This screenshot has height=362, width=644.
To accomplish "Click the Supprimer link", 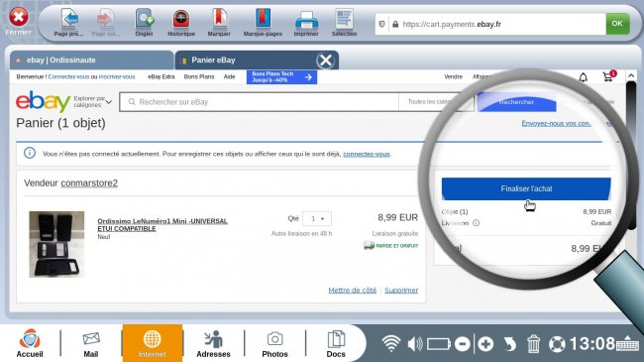I will [x=401, y=290].
